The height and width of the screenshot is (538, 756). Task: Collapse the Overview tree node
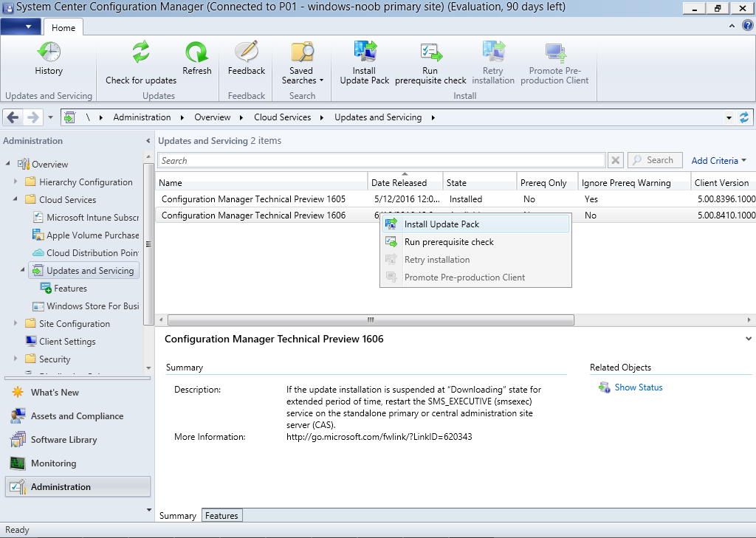[x=7, y=164]
